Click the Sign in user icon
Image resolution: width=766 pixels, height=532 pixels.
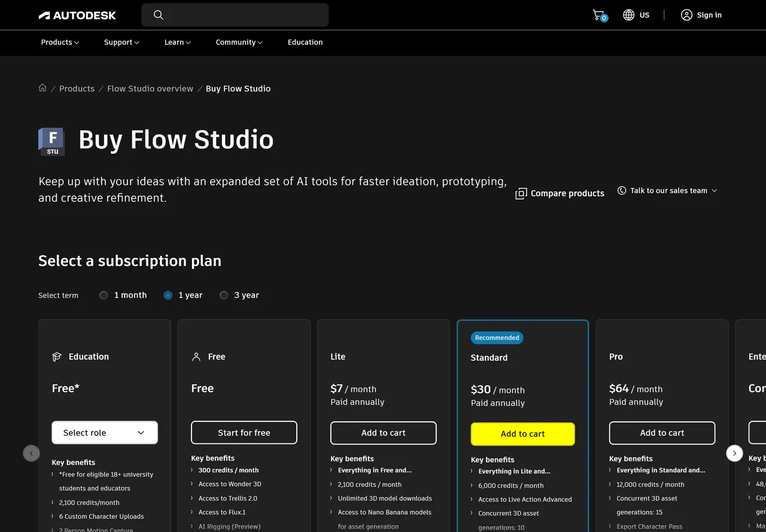click(686, 15)
